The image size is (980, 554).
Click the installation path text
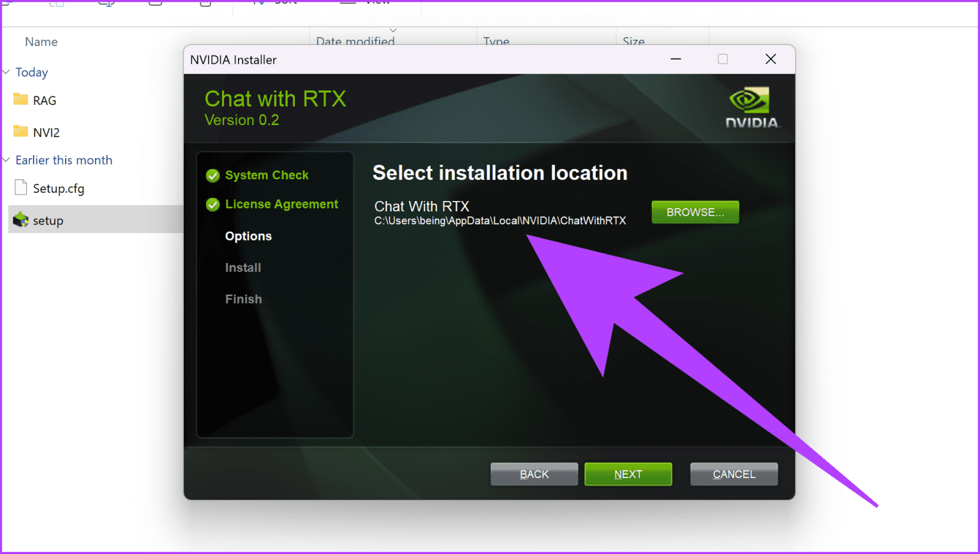(500, 221)
